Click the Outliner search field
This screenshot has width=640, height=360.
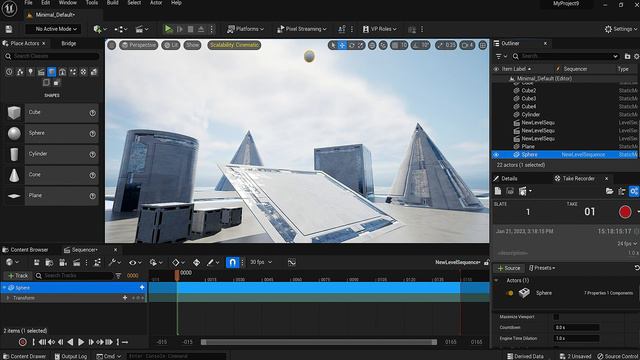coord(565,56)
